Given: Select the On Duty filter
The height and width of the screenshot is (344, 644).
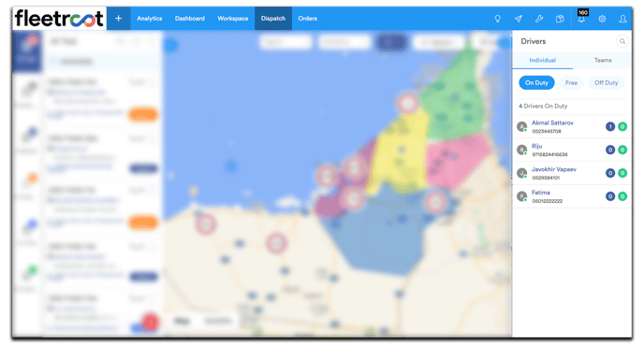Looking at the screenshot, I should 536,83.
